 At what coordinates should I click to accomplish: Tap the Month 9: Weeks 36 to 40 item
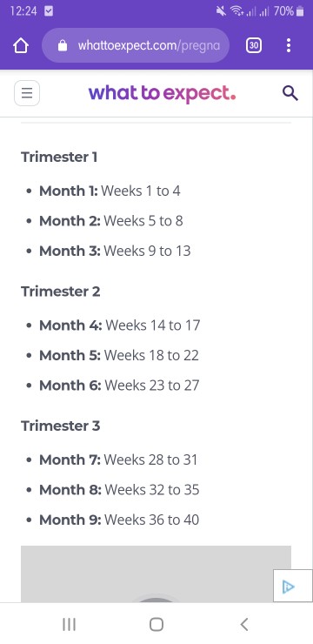(x=119, y=520)
